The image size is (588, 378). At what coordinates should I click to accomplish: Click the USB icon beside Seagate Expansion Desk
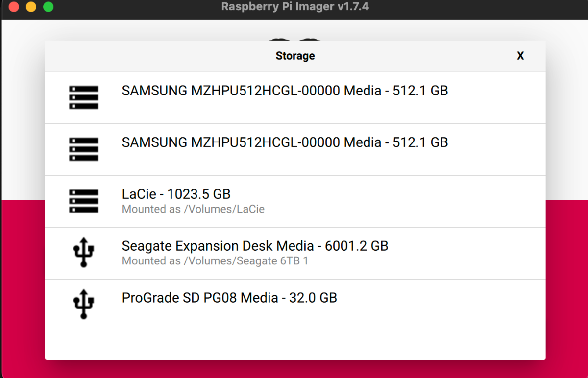tap(83, 253)
